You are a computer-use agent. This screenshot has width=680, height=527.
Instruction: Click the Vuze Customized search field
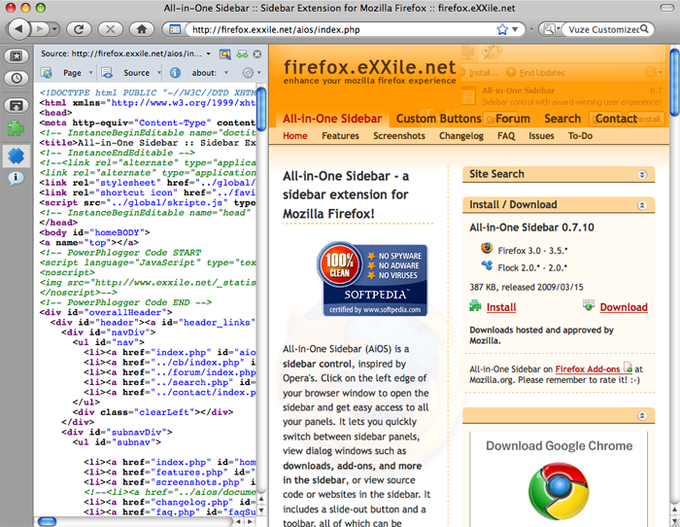602,29
